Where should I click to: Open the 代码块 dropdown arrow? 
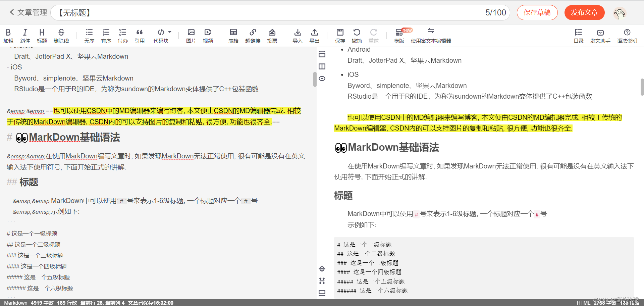170,32
